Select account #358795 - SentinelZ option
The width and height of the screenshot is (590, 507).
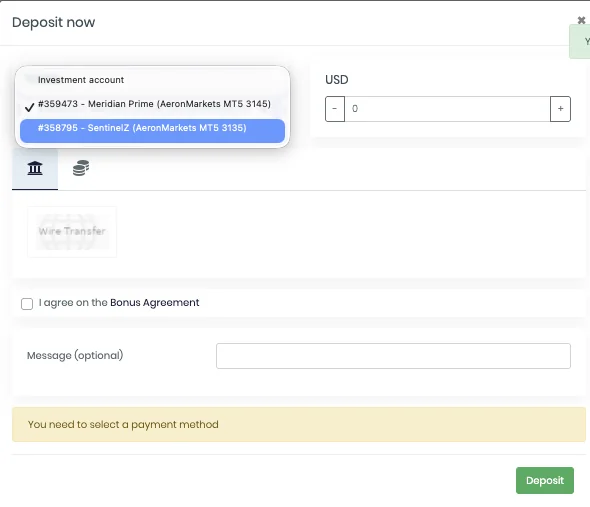point(152,131)
